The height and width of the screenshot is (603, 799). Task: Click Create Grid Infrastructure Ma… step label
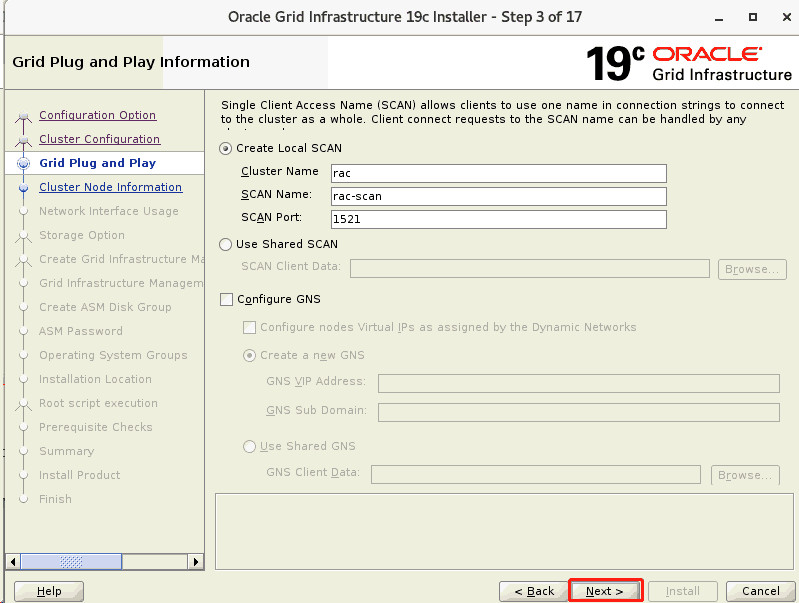pyautogui.click(x=121, y=259)
